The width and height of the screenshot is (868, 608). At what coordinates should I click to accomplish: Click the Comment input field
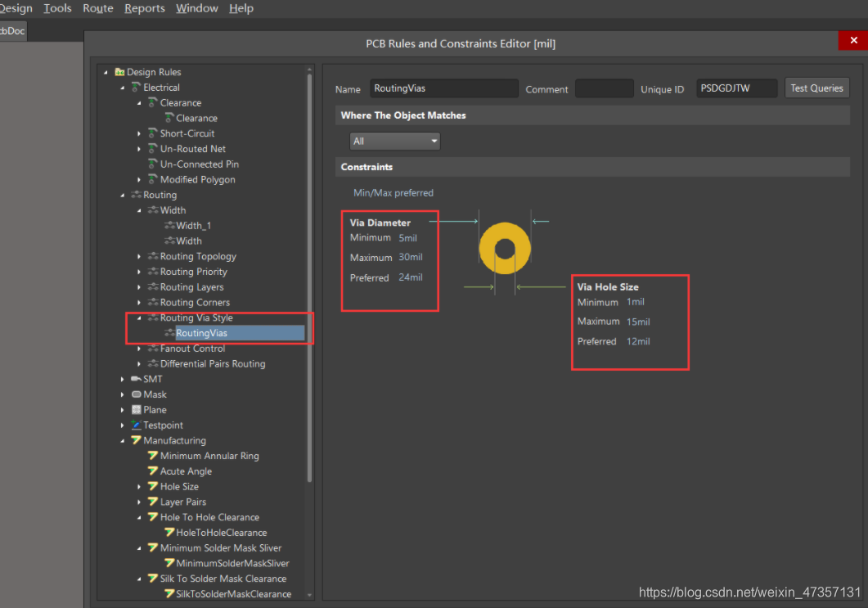point(604,88)
